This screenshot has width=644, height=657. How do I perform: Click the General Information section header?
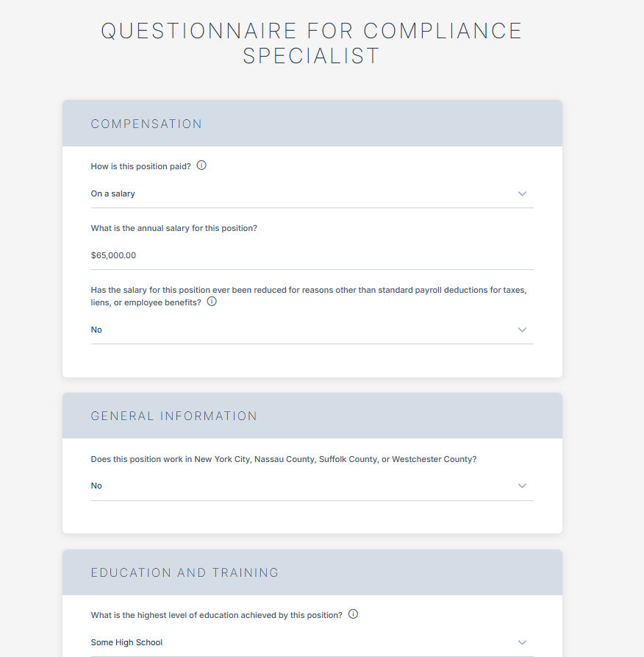(x=174, y=416)
